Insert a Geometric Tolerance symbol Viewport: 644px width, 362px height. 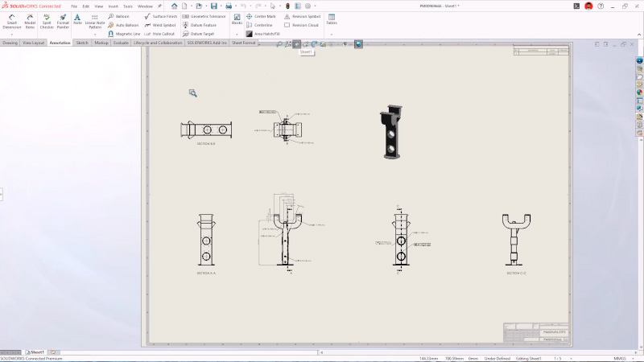coord(204,16)
